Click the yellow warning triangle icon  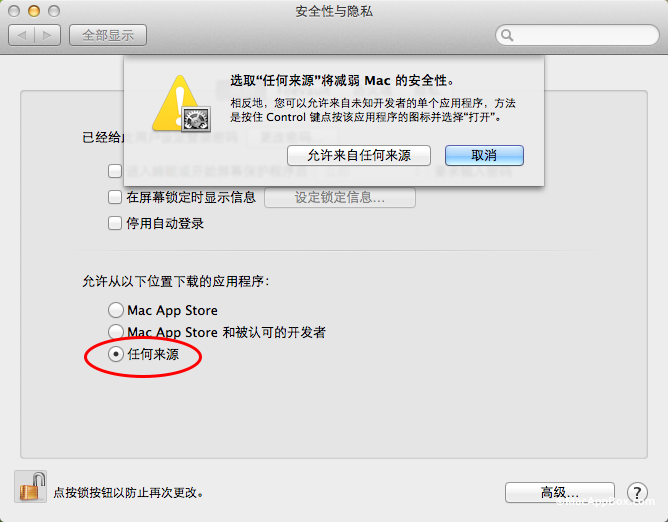(x=176, y=103)
